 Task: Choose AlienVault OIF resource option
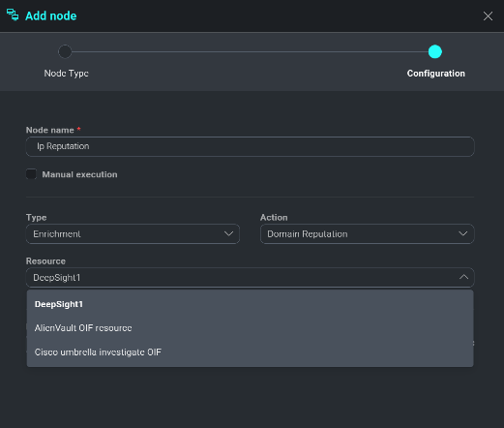[x=250, y=328]
